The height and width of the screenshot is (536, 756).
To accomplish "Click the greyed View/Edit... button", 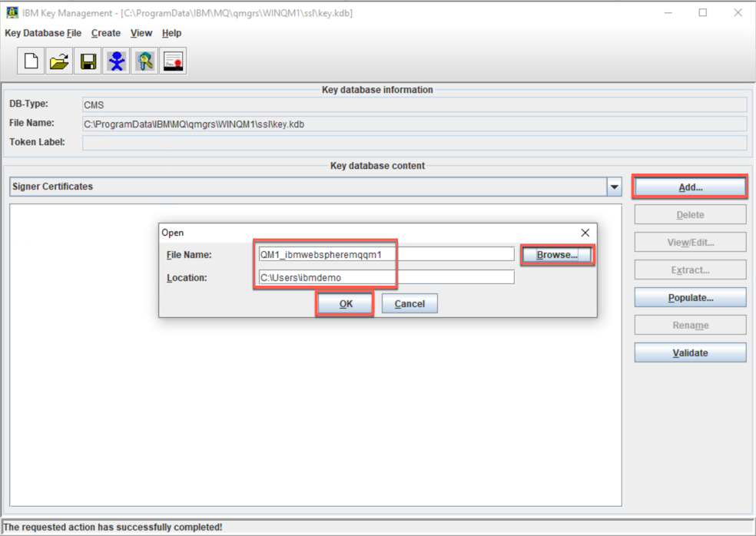I will pos(690,243).
